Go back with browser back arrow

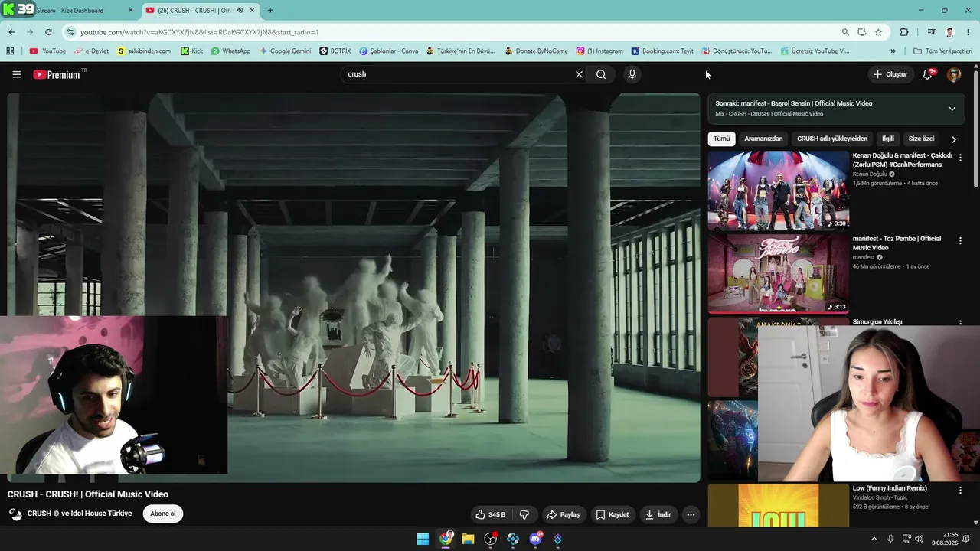(11, 32)
